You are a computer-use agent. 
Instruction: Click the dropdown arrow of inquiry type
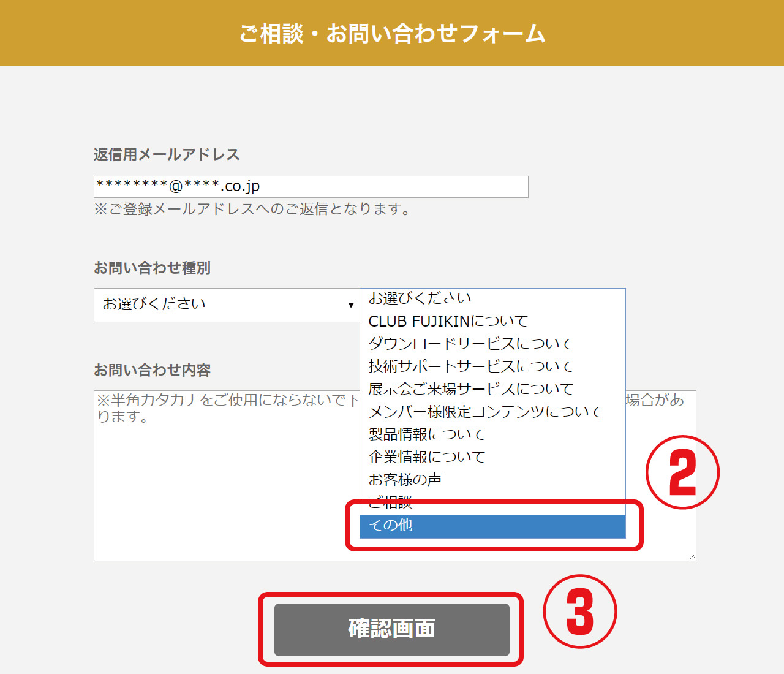351,305
